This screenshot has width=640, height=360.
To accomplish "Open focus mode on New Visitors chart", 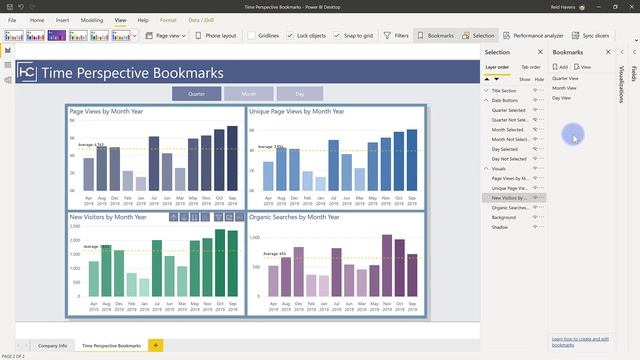I will (229, 217).
